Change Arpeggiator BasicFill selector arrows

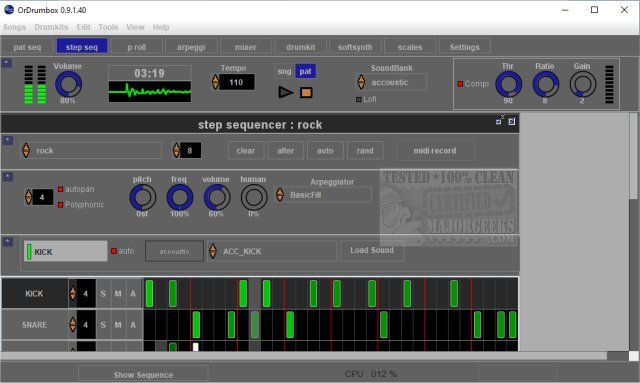click(x=280, y=195)
